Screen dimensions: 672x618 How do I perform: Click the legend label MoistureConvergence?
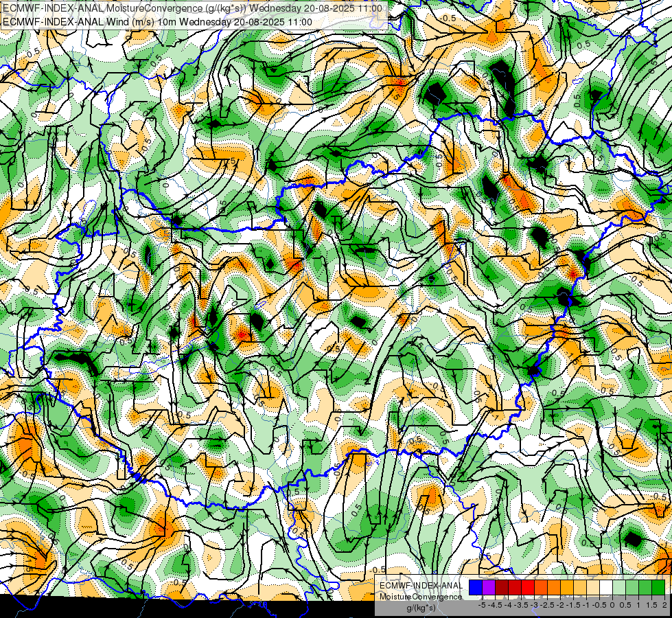(421, 597)
